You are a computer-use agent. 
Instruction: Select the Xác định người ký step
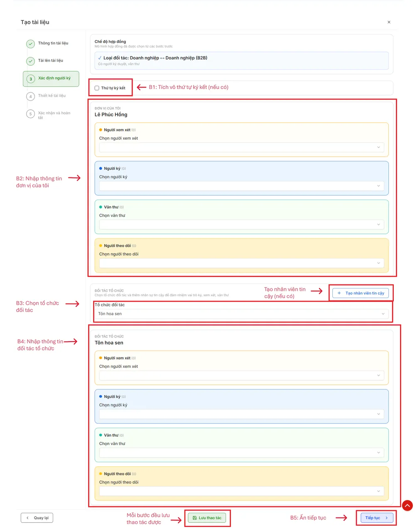click(54, 78)
